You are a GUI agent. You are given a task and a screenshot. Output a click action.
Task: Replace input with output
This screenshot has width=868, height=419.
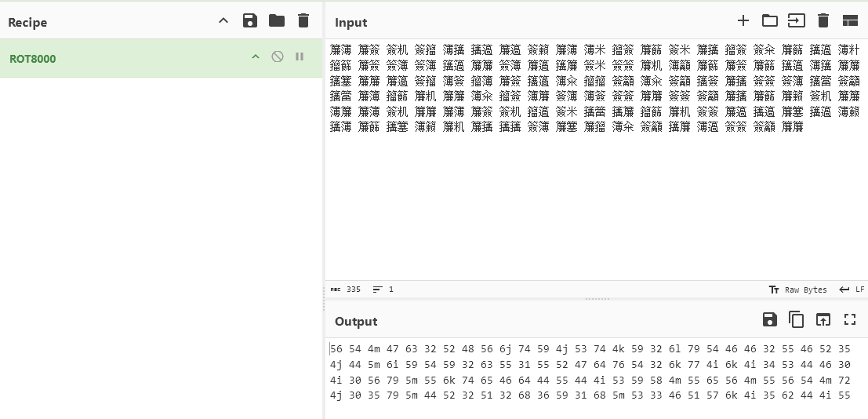click(x=823, y=319)
